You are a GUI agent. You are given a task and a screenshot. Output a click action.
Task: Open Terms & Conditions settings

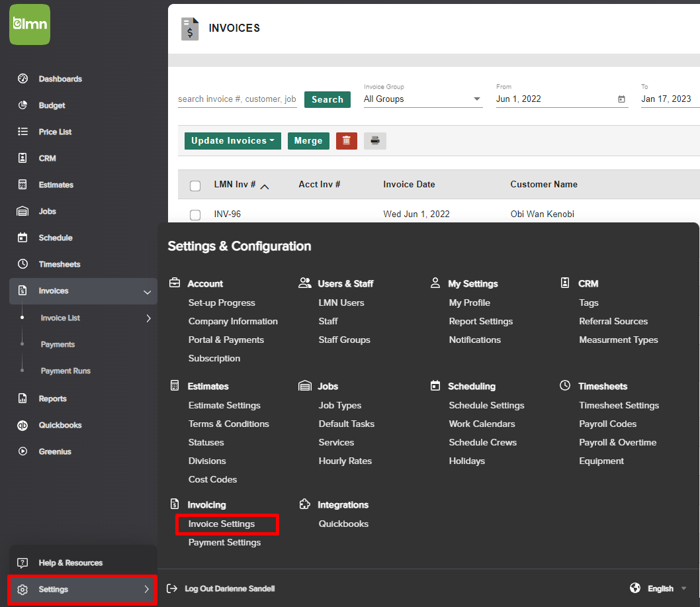point(228,424)
